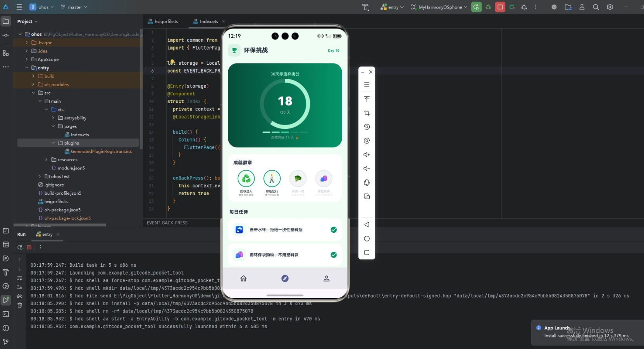Image resolution: width=644 pixels, height=349 pixels.
Task: Click the EVENT_BACK_PRESS breadcrumb
Action: coord(167,223)
